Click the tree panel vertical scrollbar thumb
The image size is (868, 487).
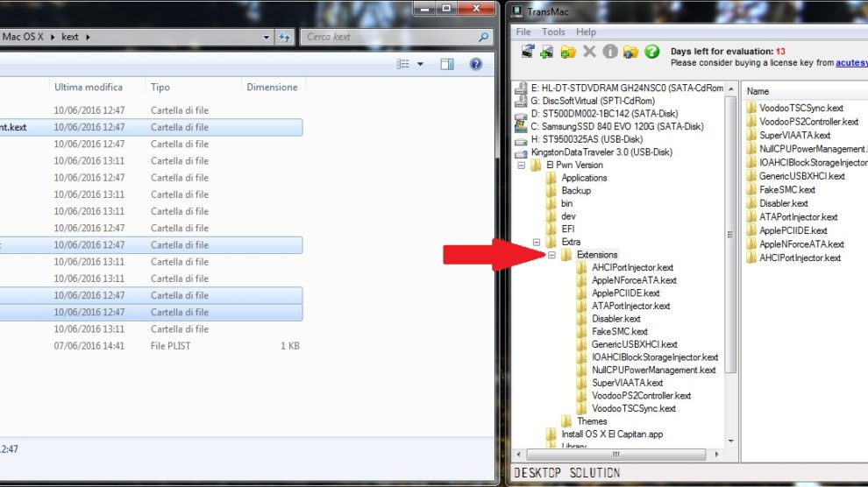[x=730, y=235]
